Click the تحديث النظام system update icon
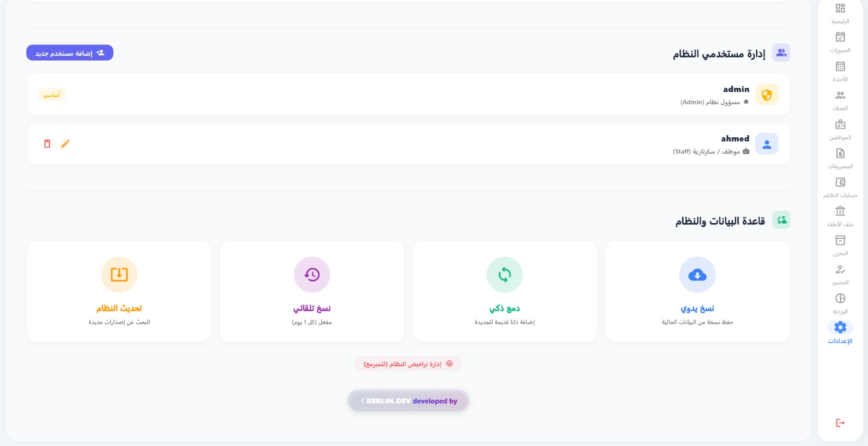Image resolution: width=868 pixels, height=446 pixels. [x=119, y=275]
